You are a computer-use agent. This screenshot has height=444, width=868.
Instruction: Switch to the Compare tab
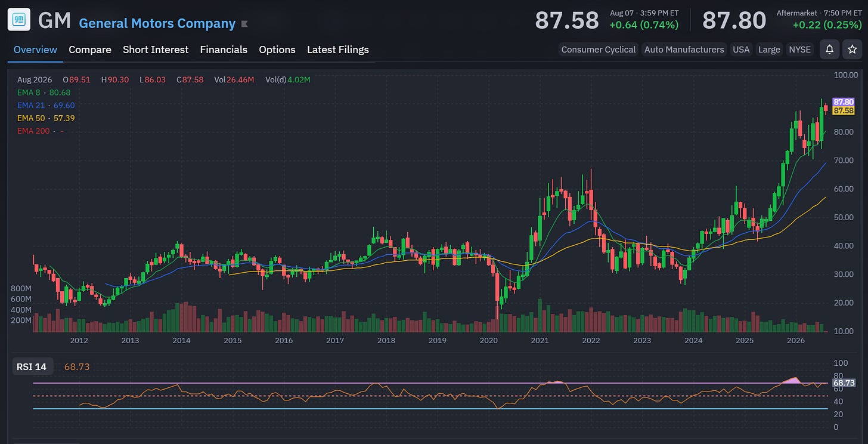pos(90,50)
